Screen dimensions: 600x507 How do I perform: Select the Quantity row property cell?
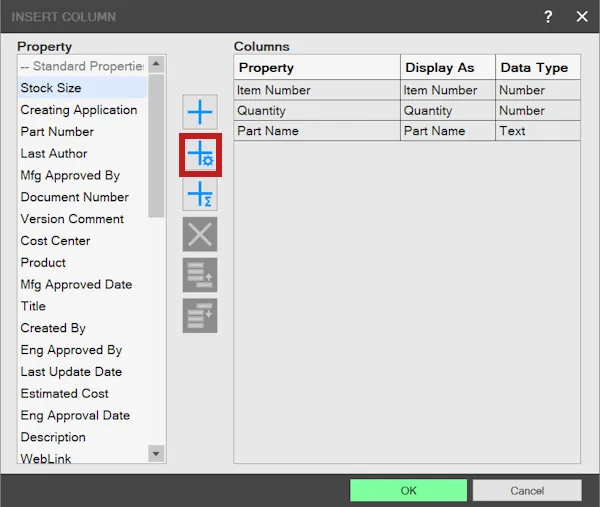[x=317, y=111]
